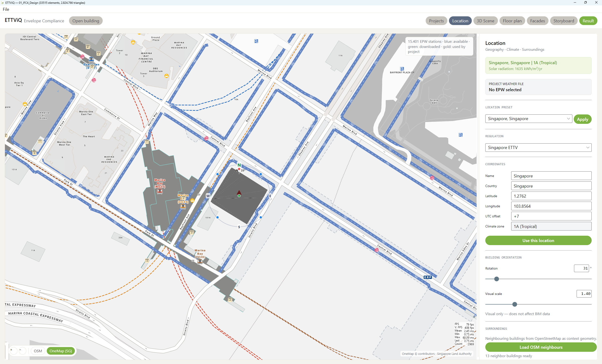Viewport: 602px width, 364px height.
Task: Click 'Solar radiation: 1635 kWh/m²/yr' text
Action: 515,69
